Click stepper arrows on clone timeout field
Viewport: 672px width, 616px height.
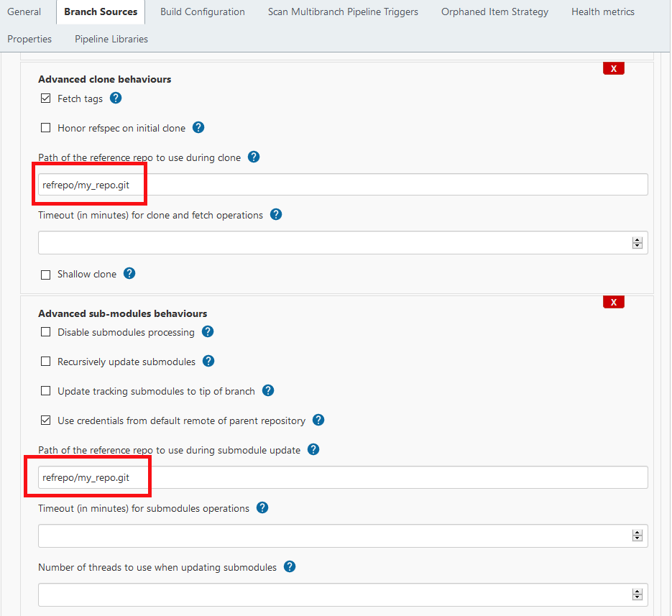(x=637, y=243)
